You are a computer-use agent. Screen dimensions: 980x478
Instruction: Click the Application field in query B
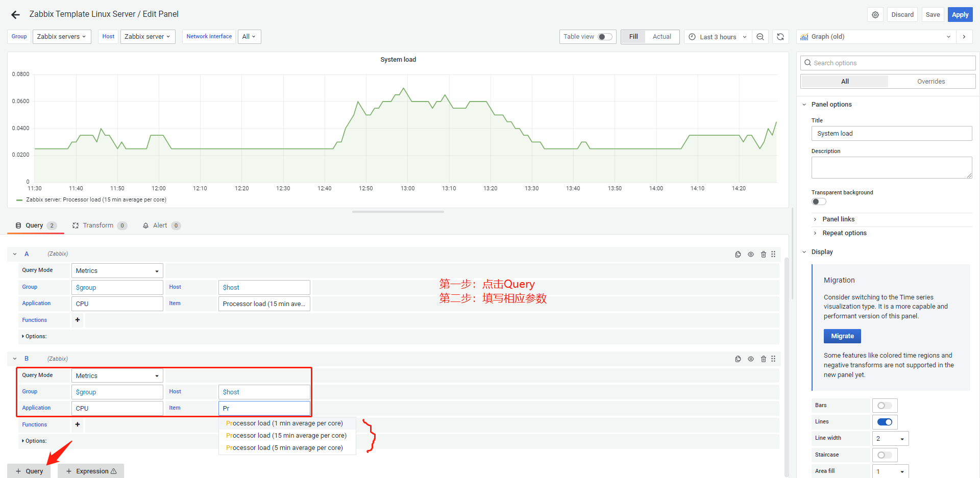(117, 409)
